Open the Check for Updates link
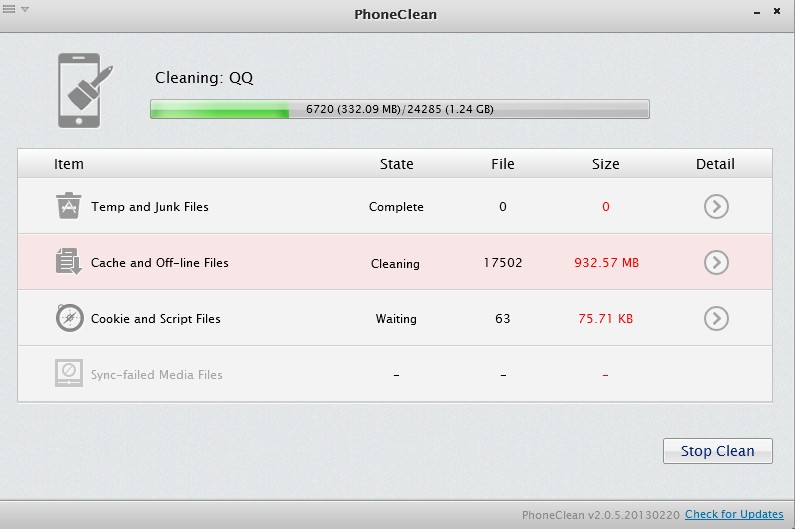This screenshot has width=795, height=529. tap(734, 514)
